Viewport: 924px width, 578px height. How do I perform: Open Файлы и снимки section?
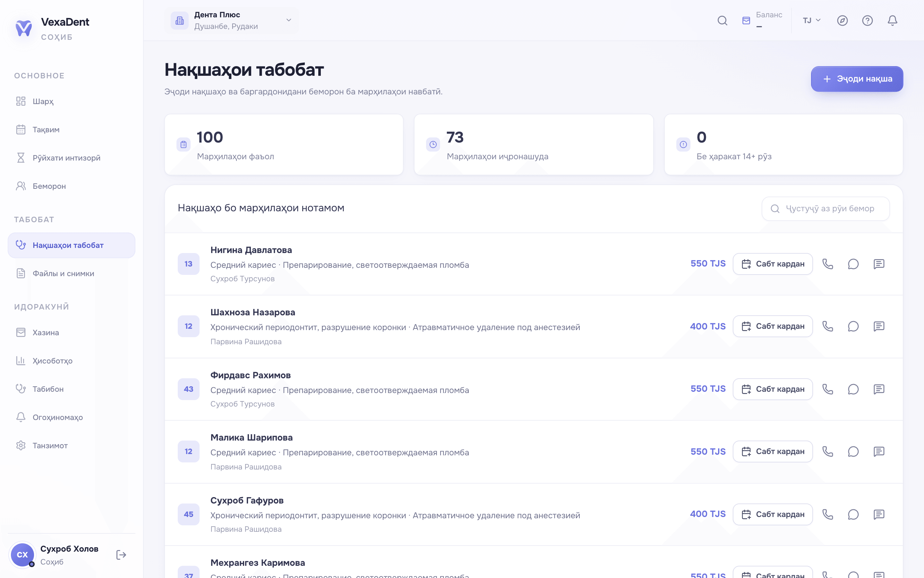pos(72,273)
